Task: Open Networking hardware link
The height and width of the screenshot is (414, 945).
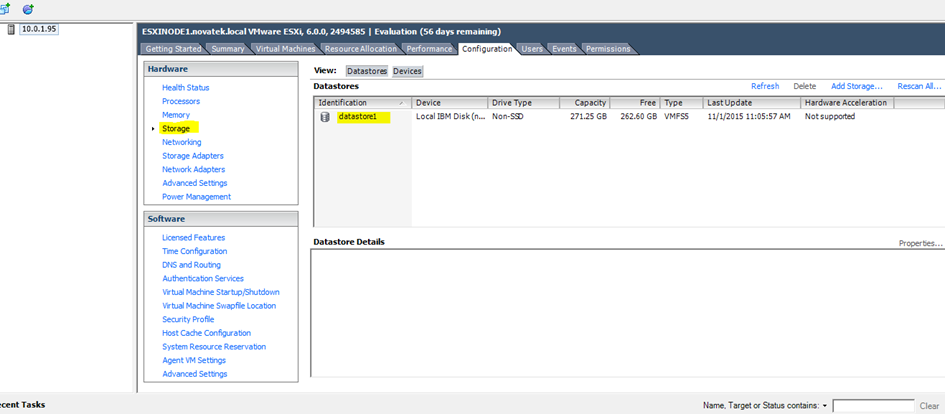Action: (181, 142)
